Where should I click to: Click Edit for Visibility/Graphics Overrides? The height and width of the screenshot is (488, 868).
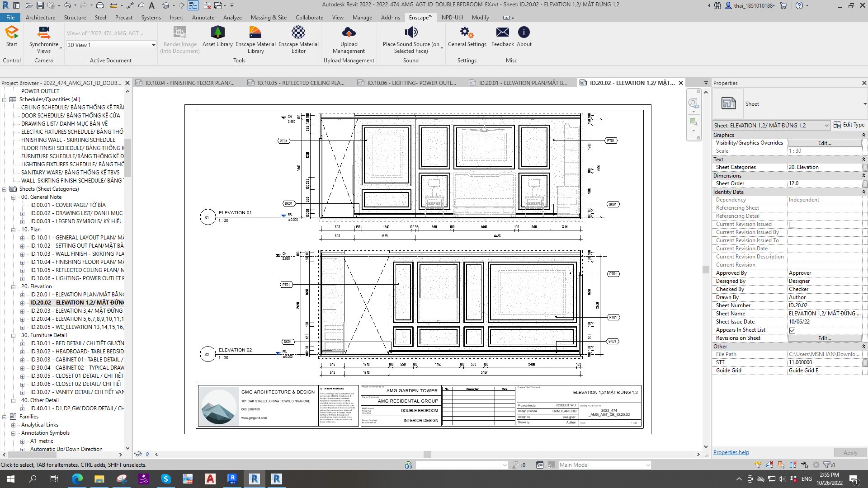coord(825,143)
